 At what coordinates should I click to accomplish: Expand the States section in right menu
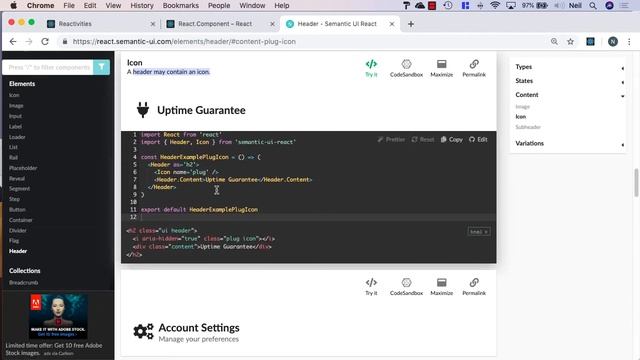tap(569, 81)
